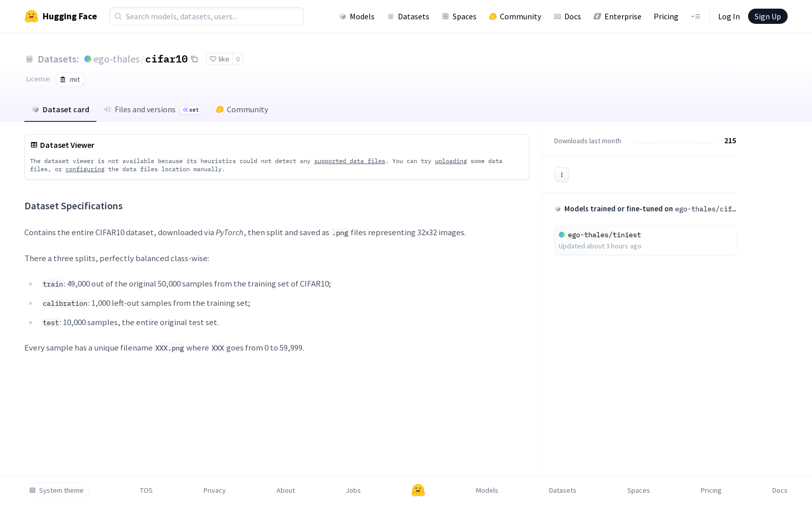This screenshot has height=508, width=812.
Task: Switch to the Community tab under dataset
Action: point(242,109)
